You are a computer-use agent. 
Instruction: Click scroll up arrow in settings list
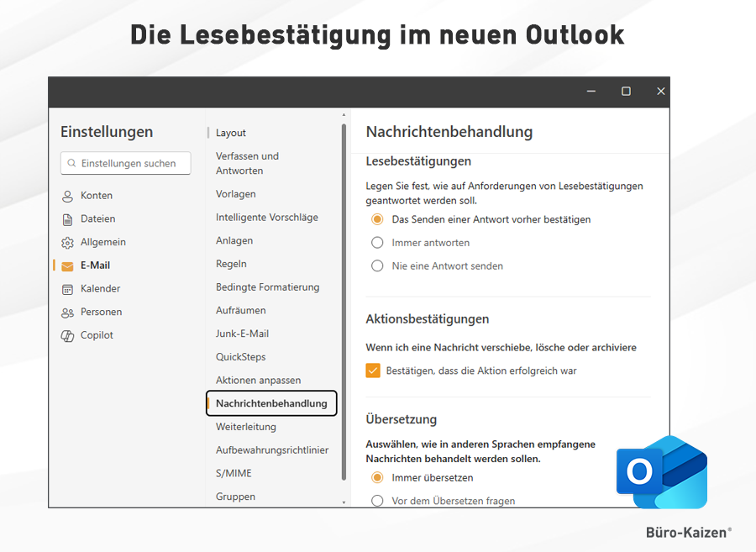click(x=343, y=114)
